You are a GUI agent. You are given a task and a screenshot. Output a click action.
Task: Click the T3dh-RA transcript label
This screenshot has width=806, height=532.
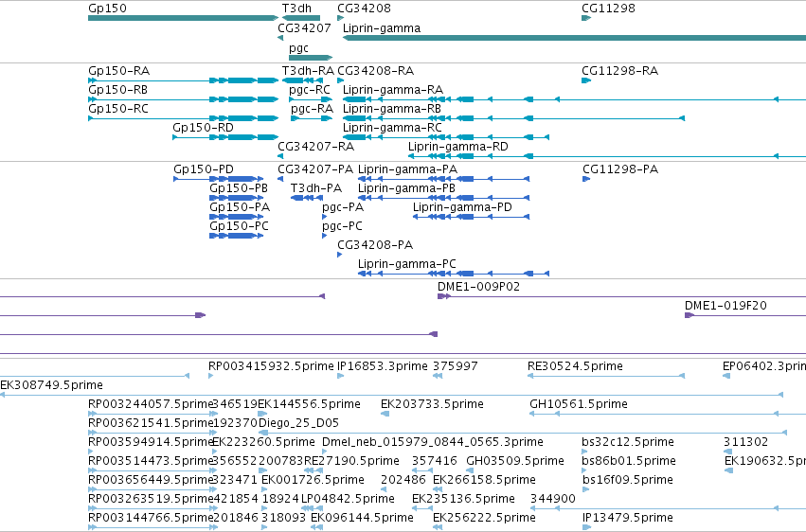point(308,71)
